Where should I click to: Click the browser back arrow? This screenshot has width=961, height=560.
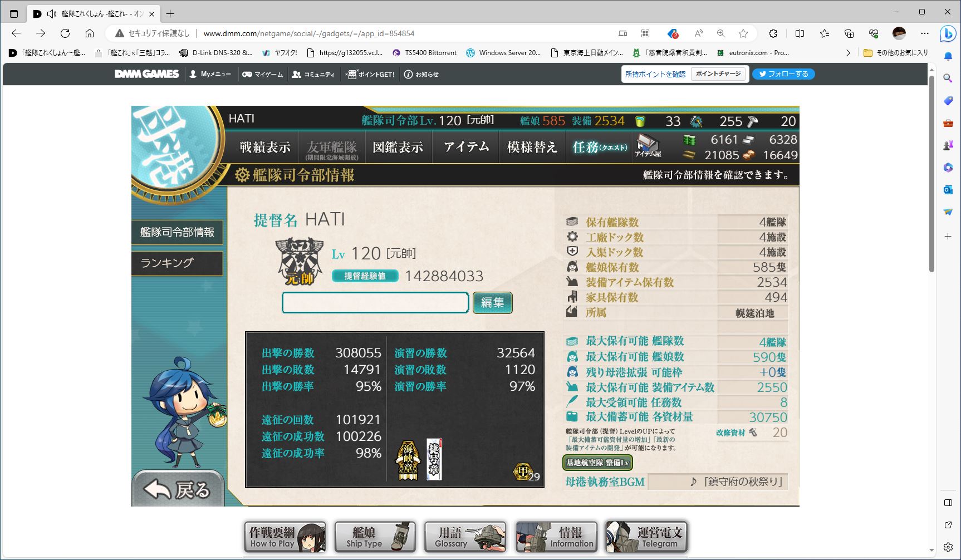16,33
